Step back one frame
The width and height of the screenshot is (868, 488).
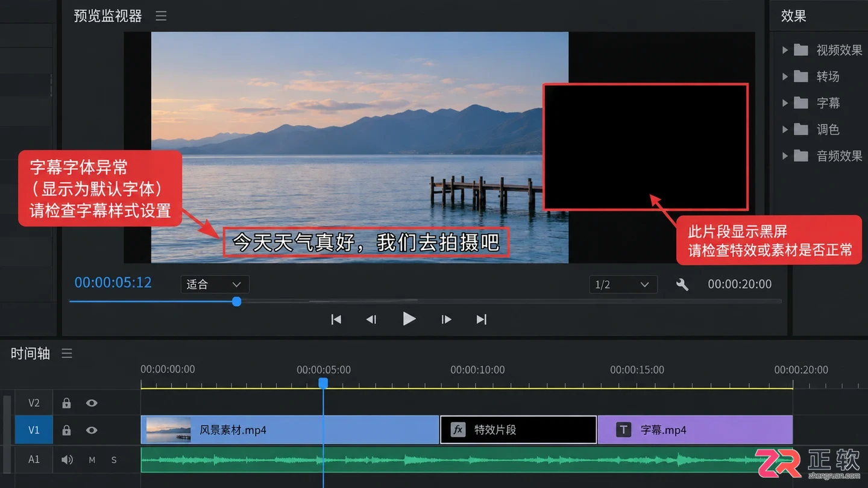[x=371, y=319]
